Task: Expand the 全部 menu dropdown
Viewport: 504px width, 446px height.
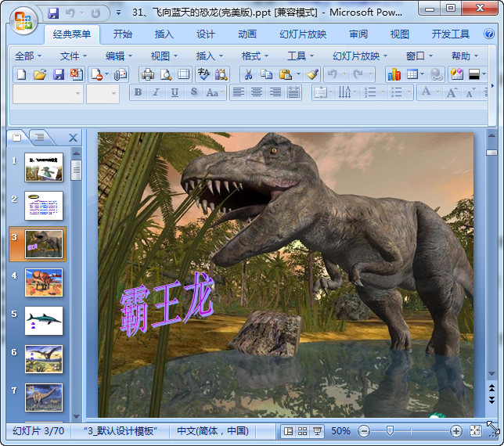Action: click(x=28, y=56)
